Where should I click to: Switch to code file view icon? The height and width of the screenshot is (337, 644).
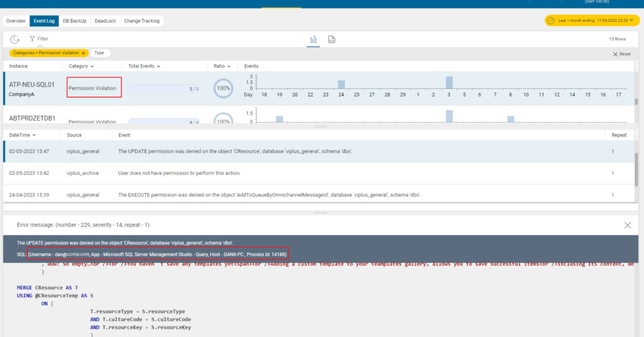pyautogui.click(x=332, y=39)
